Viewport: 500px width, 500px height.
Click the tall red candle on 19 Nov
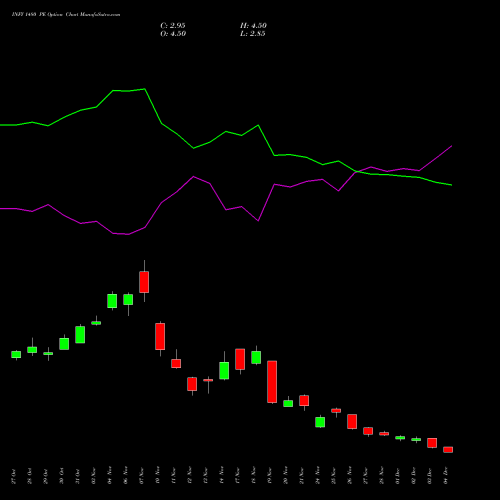[272, 382]
